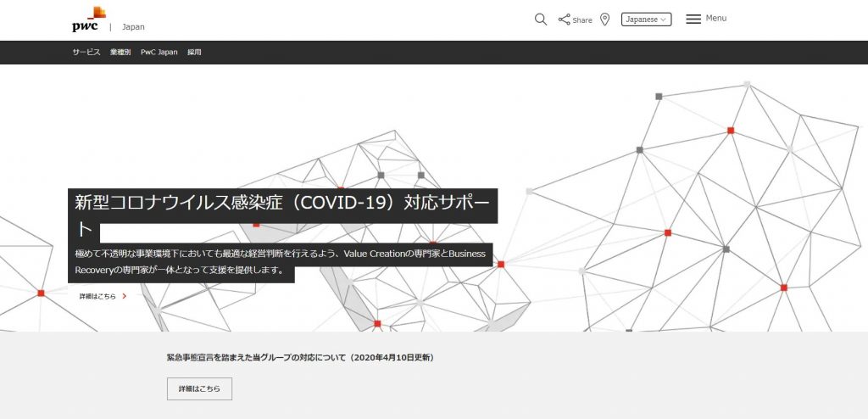Image resolution: width=868 pixels, height=419 pixels.
Task: Click the COVID-19 対応サポート headline
Action: (282, 215)
